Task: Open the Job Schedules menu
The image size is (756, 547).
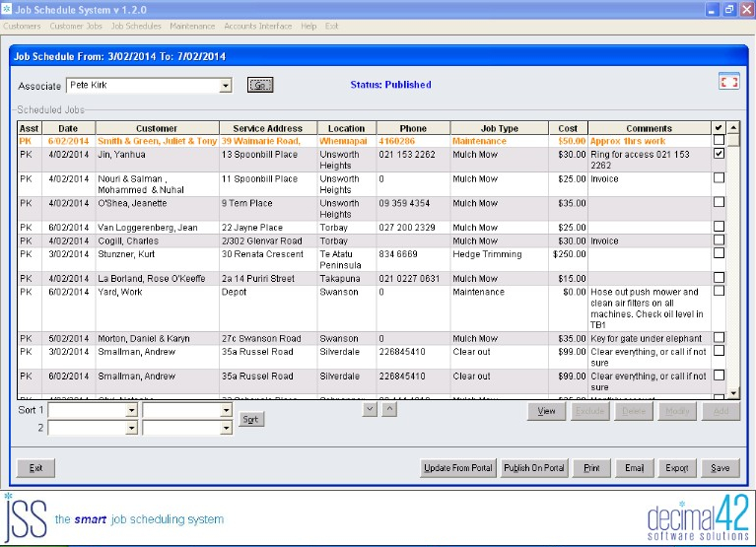Action: [x=136, y=26]
